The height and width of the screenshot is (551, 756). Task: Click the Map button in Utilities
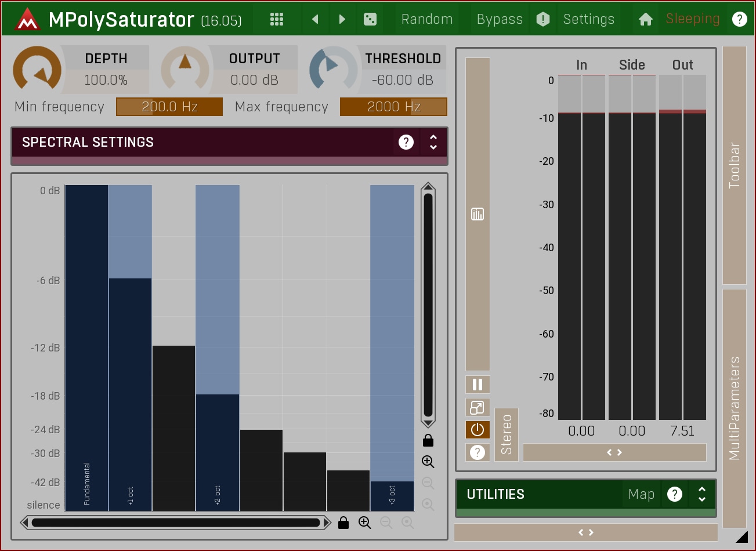641,494
